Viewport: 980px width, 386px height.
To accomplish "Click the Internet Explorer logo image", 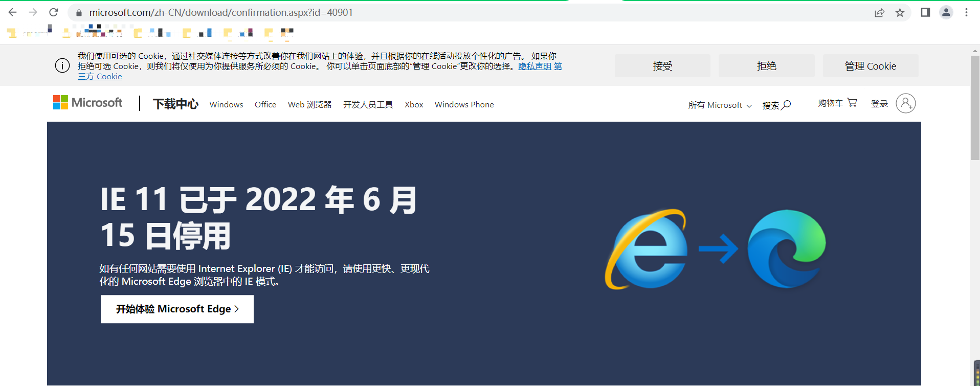I will pyautogui.click(x=647, y=249).
